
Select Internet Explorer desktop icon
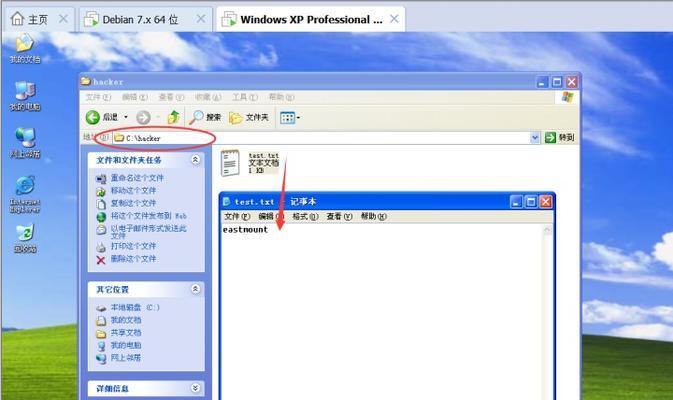coord(24,194)
